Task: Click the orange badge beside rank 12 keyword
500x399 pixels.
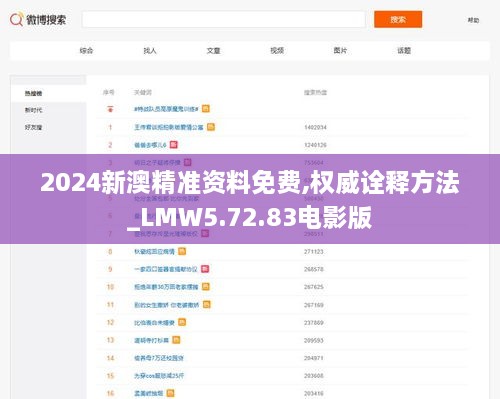Action: pos(182,322)
